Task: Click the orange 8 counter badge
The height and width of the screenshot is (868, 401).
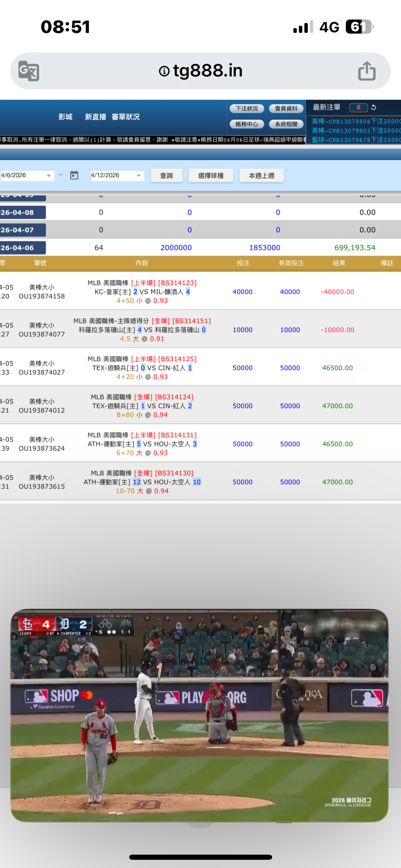Action: point(358,107)
